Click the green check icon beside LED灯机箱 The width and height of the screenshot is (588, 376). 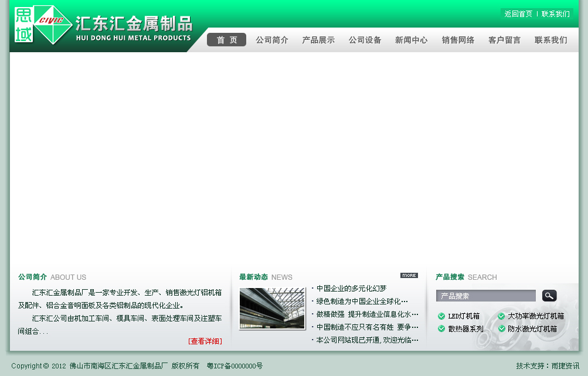[x=441, y=316]
